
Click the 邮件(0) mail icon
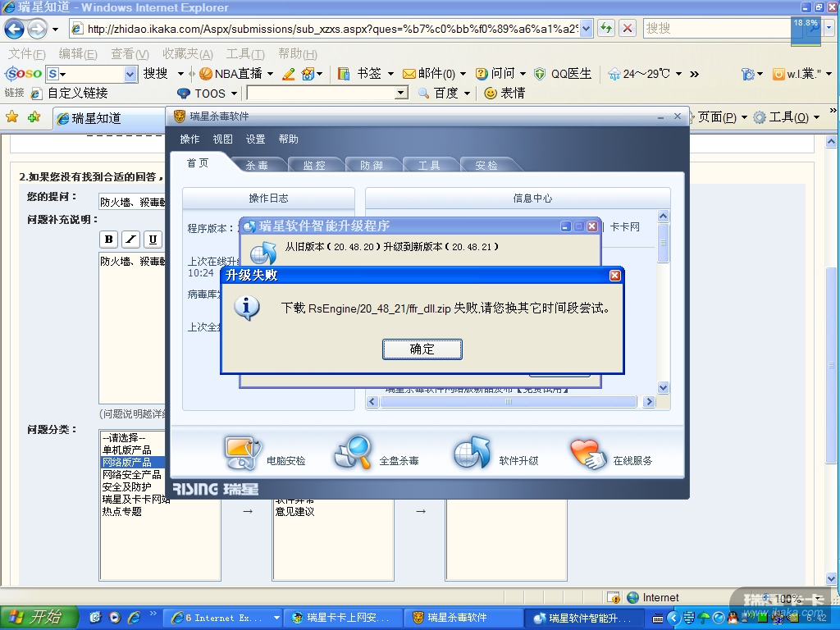[x=409, y=74]
